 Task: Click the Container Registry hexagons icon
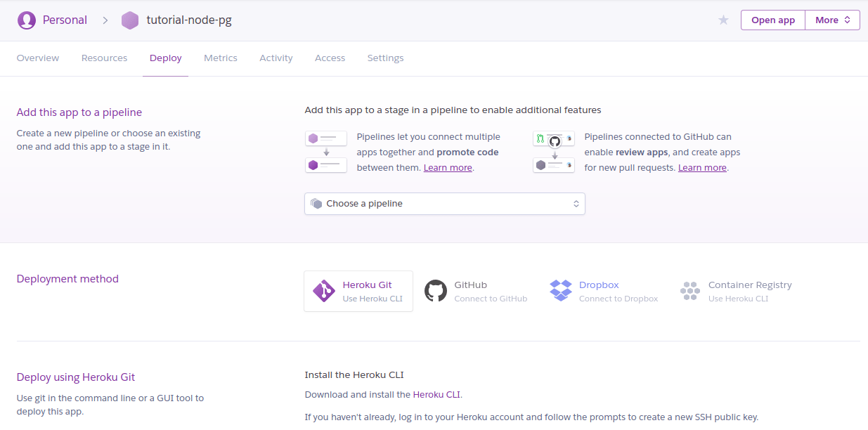coord(690,291)
